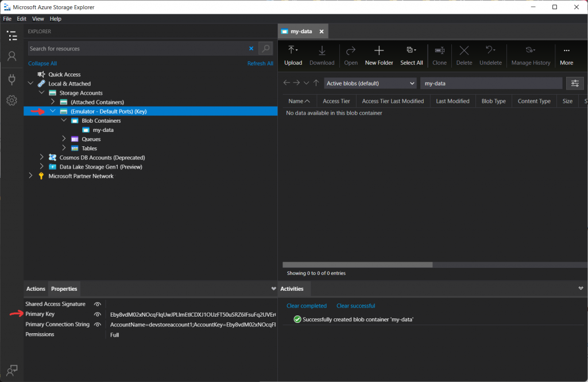Screen dimensions: 588x382
Task: Switch to the Properties tab
Action: point(64,289)
